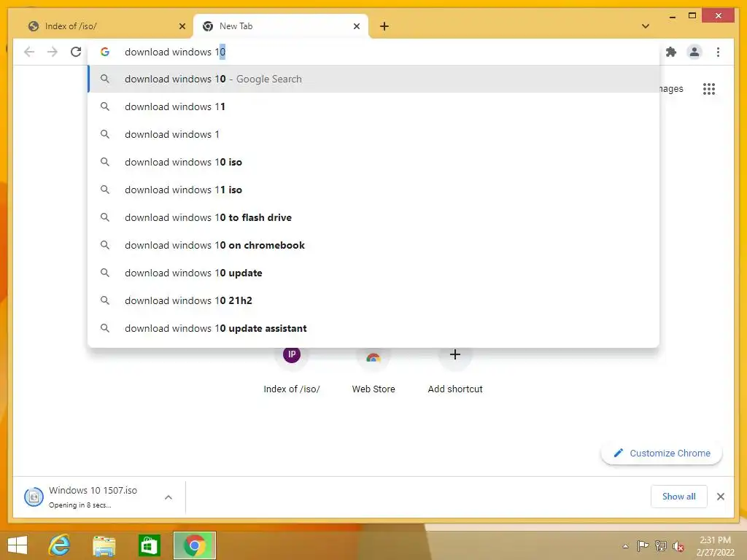Select 'download windows 10 to flash drive'
Image resolution: width=747 pixels, height=560 pixels.
click(x=374, y=217)
